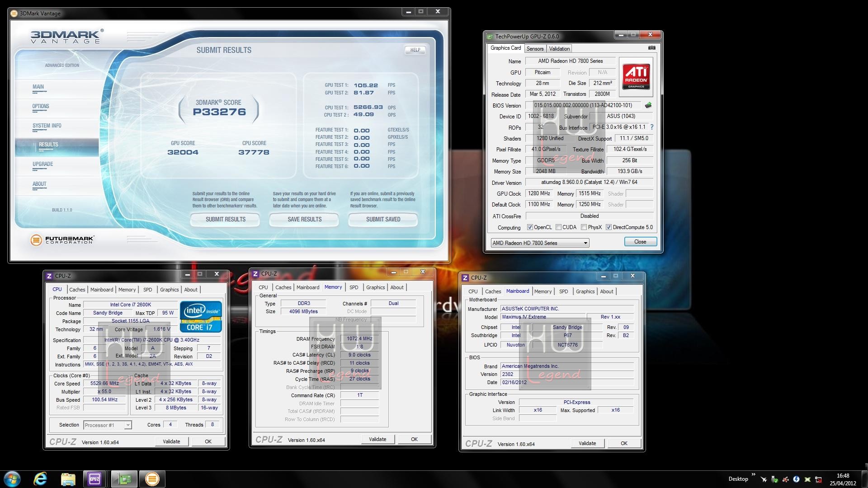Click the taskbar clock showing 16:48
The image size is (868, 488).
[843, 479]
